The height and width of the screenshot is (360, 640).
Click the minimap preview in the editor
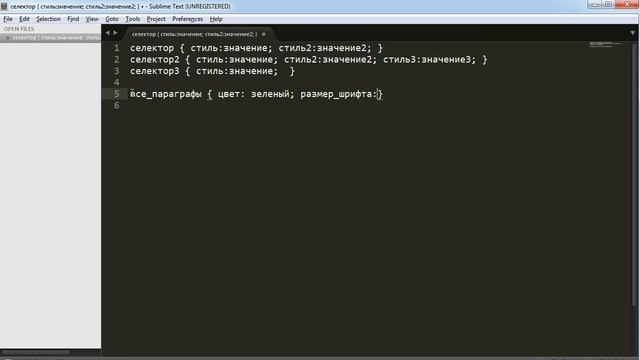pyautogui.click(x=605, y=44)
